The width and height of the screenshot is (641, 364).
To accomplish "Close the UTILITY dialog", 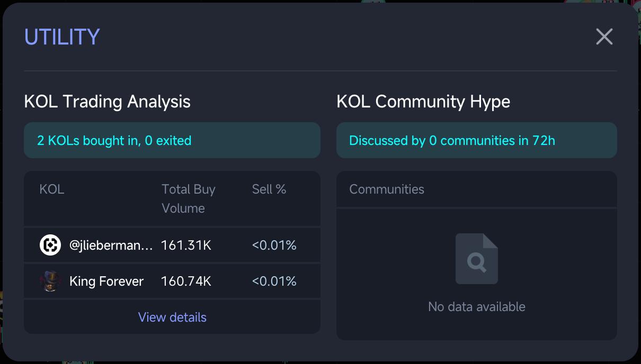I will [x=604, y=37].
